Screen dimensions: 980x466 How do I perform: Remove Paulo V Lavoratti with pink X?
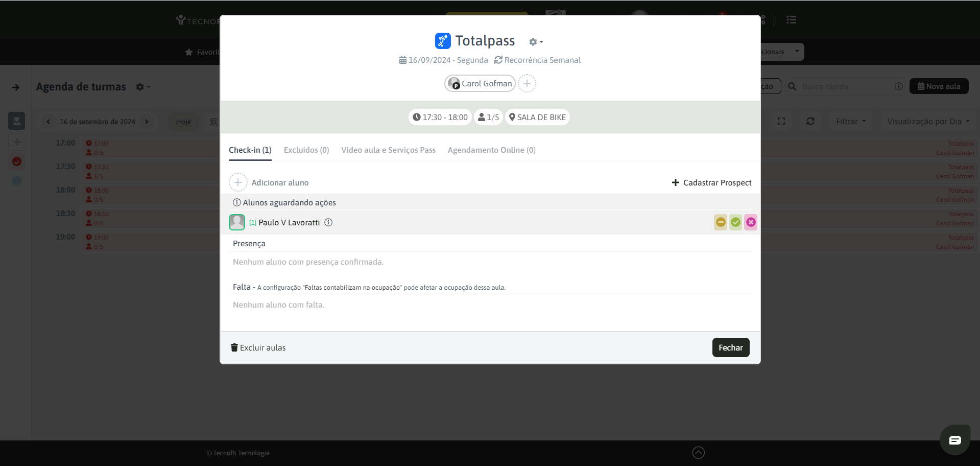[x=751, y=222]
